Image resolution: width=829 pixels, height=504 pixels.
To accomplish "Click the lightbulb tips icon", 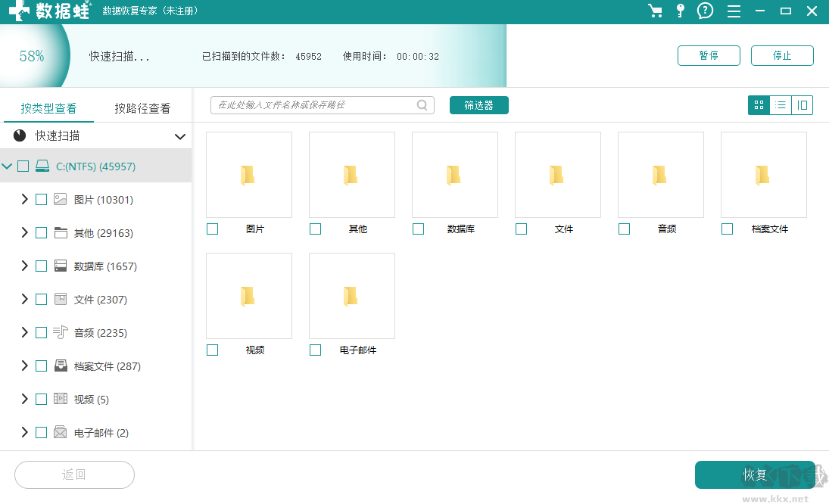I will (x=679, y=11).
